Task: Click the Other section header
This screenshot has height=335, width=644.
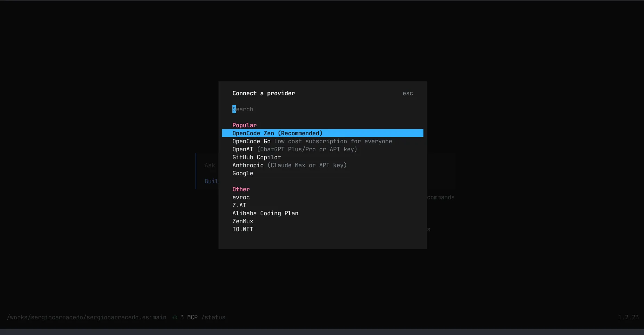Action: pyautogui.click(x=241, y=189)
